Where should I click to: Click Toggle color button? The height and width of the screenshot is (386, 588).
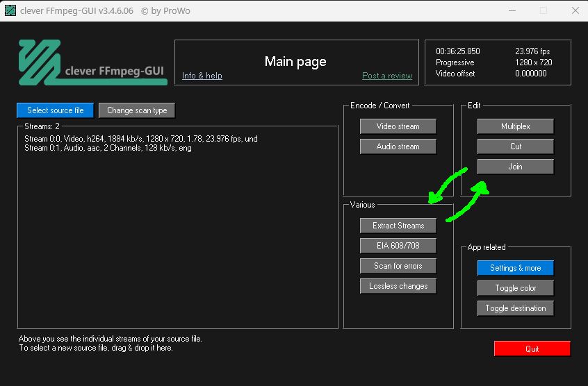point(515,288)
